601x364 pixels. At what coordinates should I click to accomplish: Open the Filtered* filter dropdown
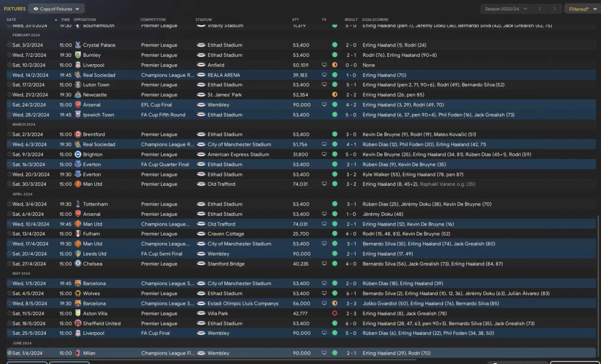[582, 9]
